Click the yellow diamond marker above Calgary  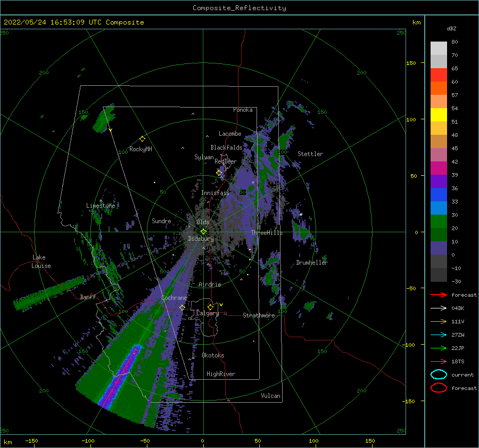tap(210, 307)
